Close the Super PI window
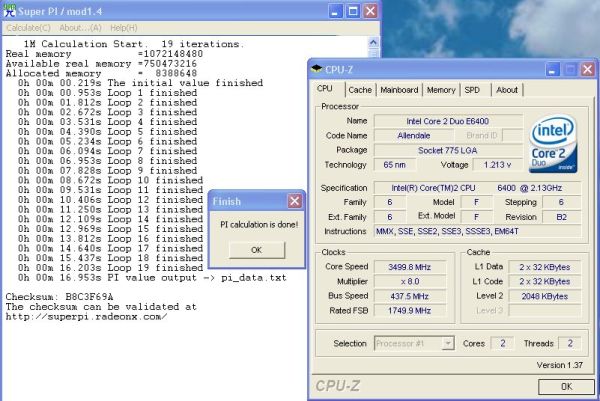Viewport: 600px width, 401px height. 370,11
